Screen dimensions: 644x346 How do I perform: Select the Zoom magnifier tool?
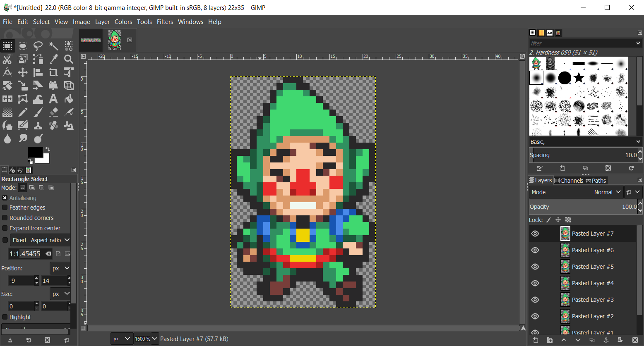pos(69,59)
